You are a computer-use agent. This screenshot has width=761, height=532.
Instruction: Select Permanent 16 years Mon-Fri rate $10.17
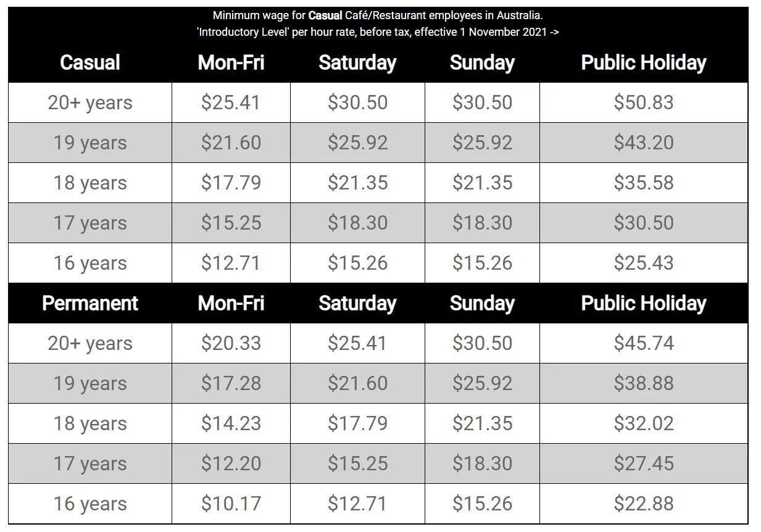coord(231,504)
